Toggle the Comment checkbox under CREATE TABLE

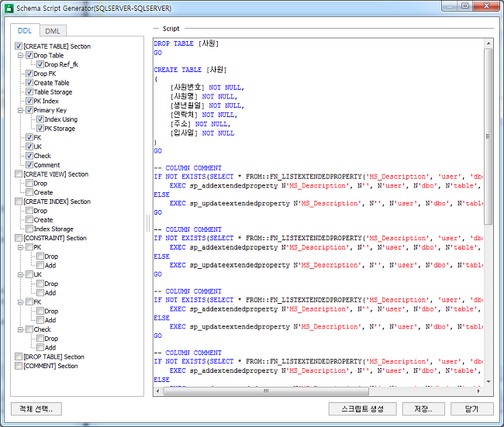[x=29, y=165]
